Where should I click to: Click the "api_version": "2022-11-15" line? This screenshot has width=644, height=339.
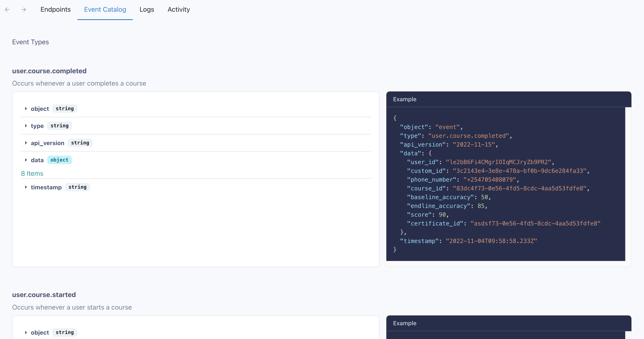(449, 144)
